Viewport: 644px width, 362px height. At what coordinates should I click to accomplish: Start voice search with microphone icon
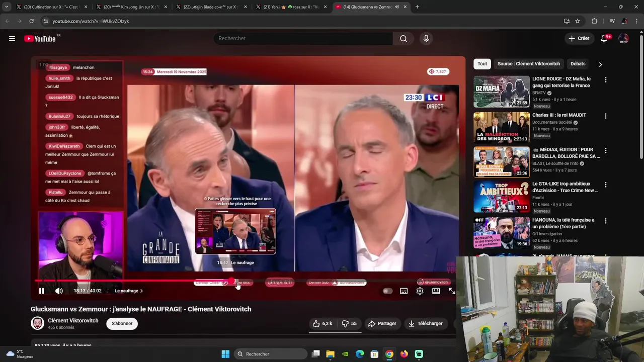tap(426, 39)
